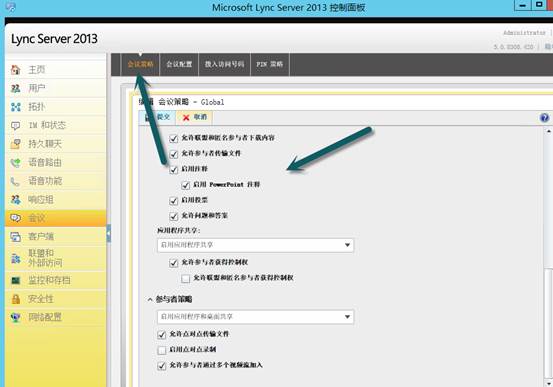Click the scrollbar up arrow in form
The width and height of the screenshot is (553, 387).
[549, 131]
